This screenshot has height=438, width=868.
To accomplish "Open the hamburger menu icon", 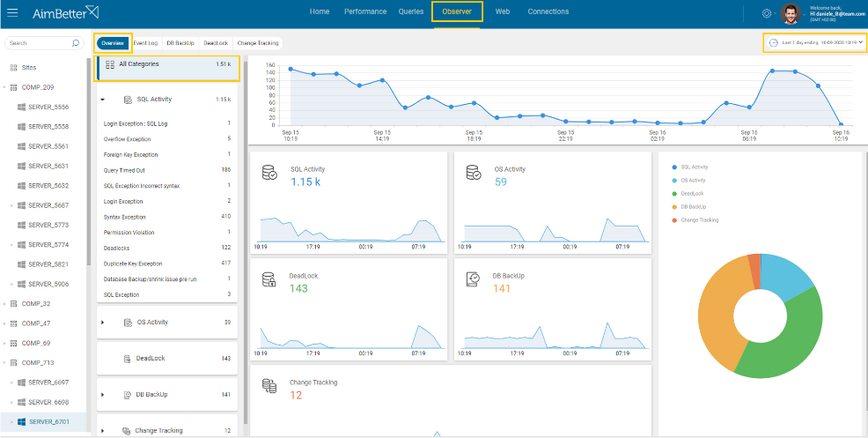I will pos(12,12).
